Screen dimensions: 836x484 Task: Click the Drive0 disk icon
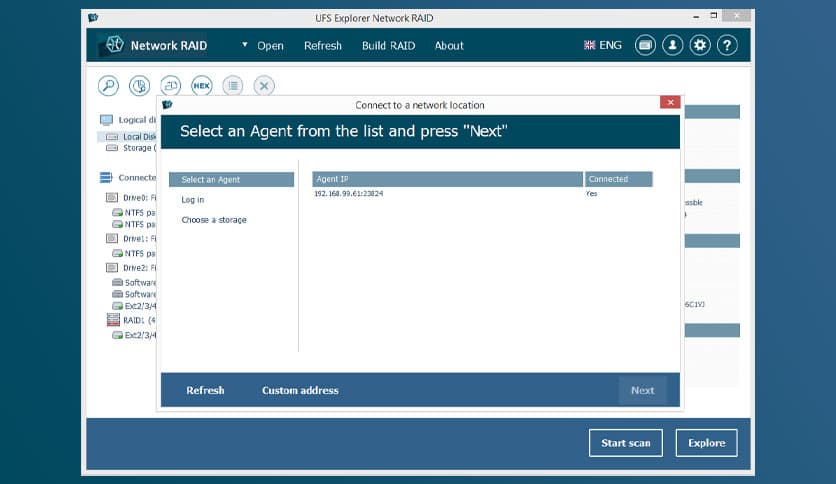[x=112, y=198]
